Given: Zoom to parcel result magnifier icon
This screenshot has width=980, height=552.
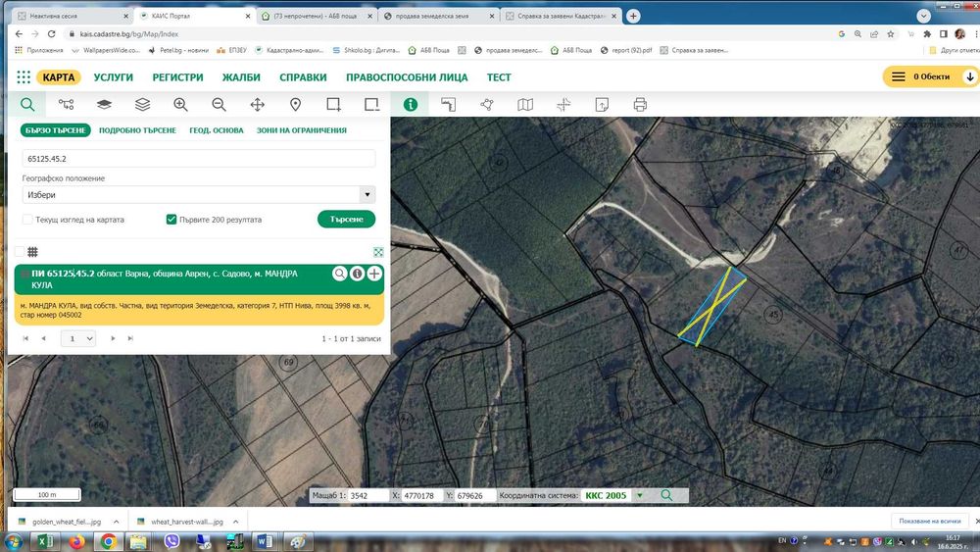Looking at the screenshot, I should coord(339,274).
